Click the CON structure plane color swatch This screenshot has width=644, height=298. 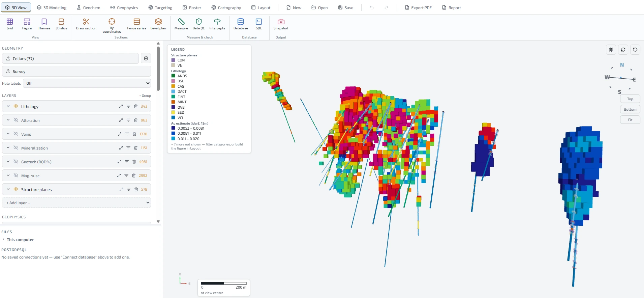[x=173, y=60]
